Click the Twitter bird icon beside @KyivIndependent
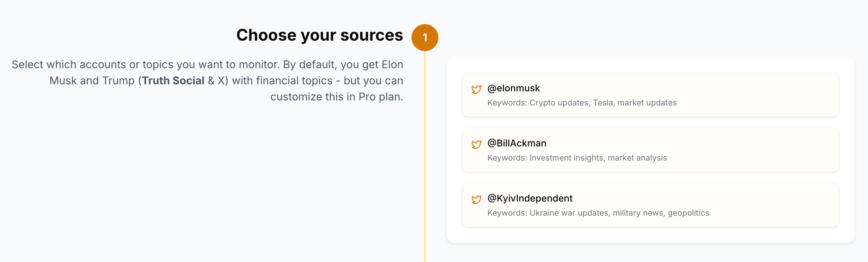 click(476, 200)
